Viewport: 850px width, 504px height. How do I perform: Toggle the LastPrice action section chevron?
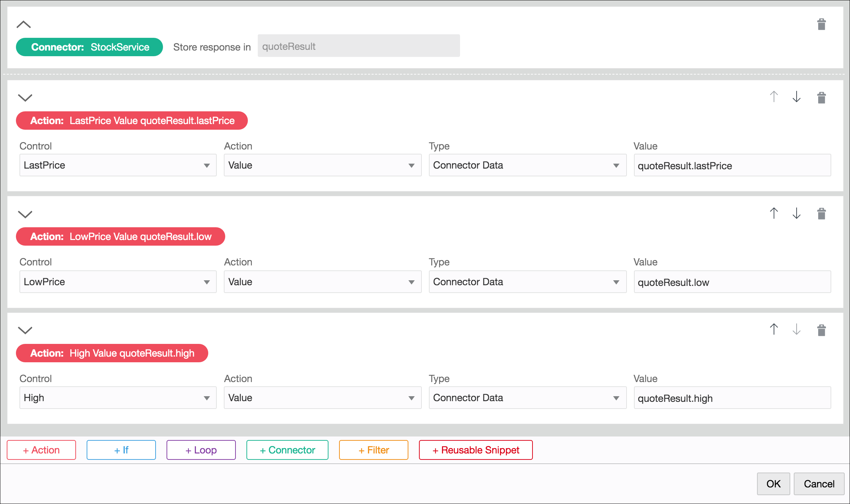pyautogui.click(x=25, y=98)
